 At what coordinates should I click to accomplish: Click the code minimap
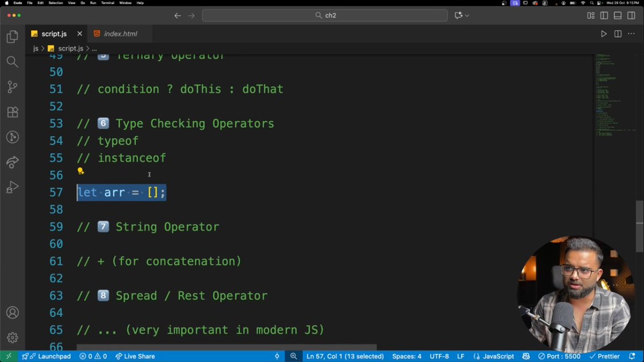tap(614, 94)
